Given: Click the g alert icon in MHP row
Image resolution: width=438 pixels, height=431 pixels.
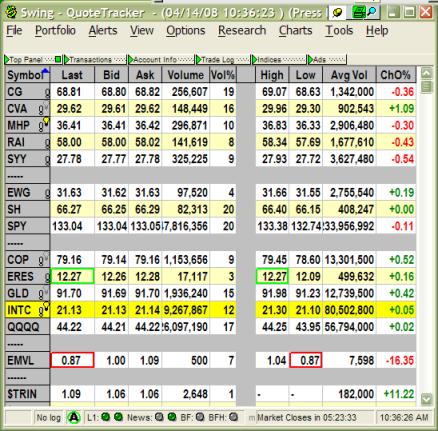Looking at the screenshot, I should pos(43,124).
